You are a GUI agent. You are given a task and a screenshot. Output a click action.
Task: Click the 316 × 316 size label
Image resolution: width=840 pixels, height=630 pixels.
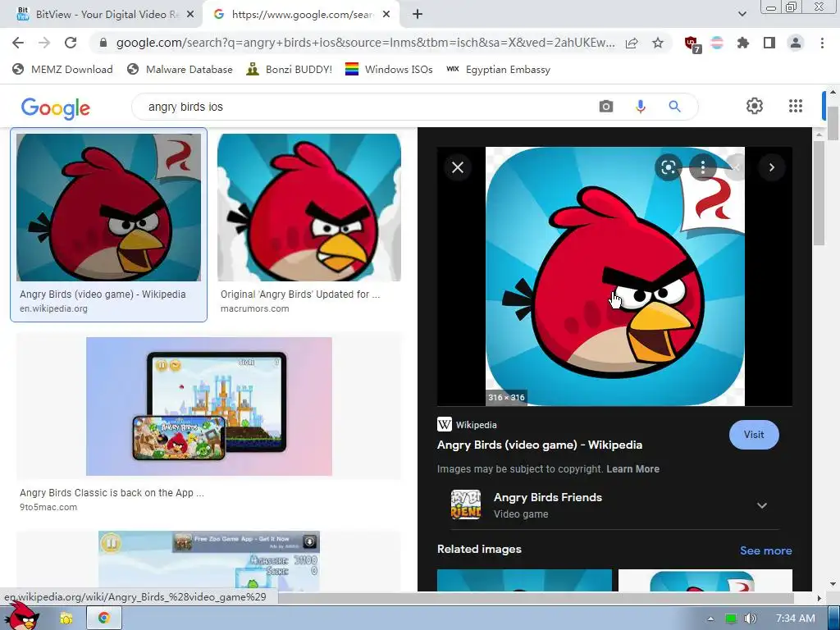coord(506,398)
